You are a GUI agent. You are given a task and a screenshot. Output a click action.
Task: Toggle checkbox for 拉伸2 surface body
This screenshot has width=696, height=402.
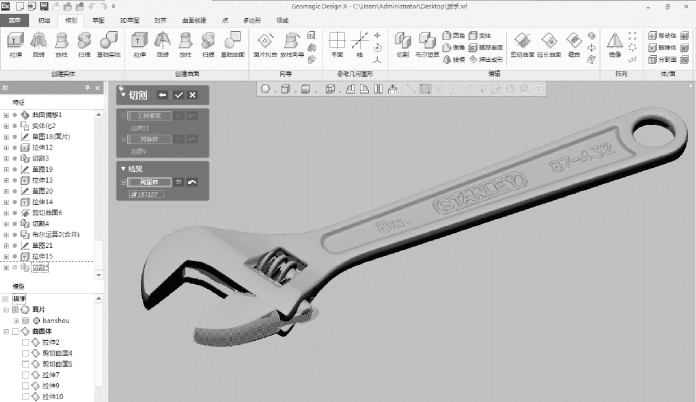(25, 342)
